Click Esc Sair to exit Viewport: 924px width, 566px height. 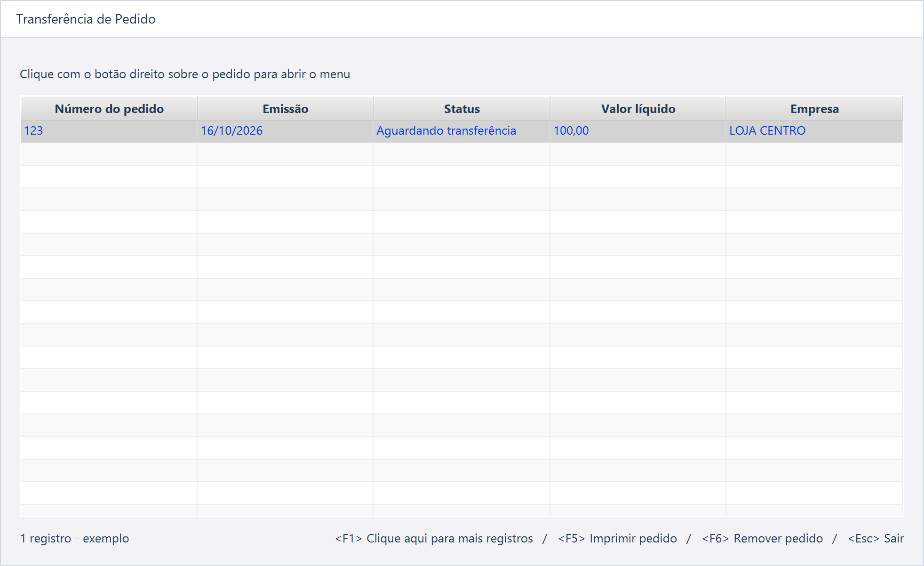coord(876,538)
